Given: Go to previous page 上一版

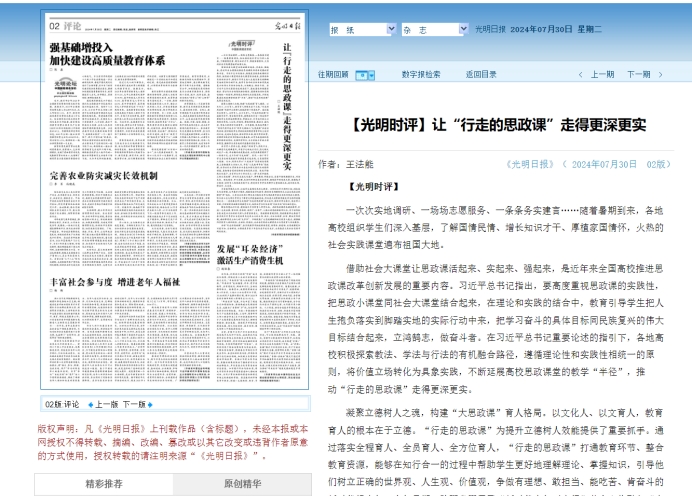Looking at the screenshot, I should 105,405.
